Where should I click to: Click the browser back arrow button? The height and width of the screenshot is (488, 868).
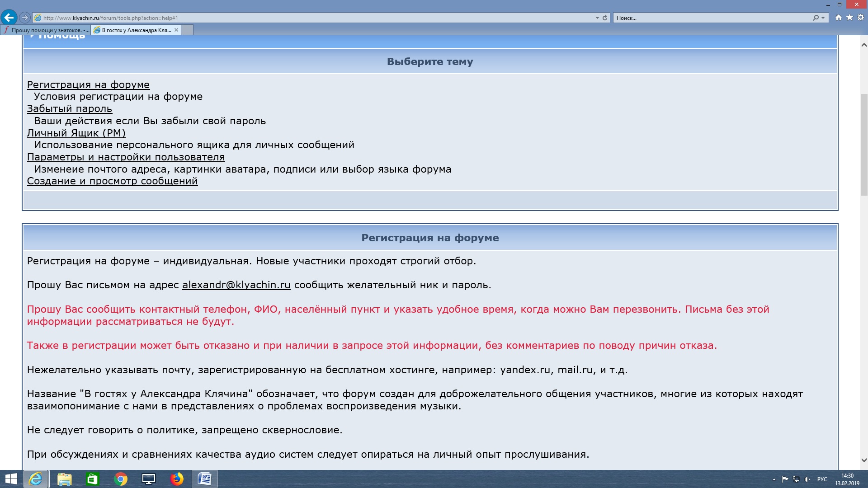tap(9, 18)
